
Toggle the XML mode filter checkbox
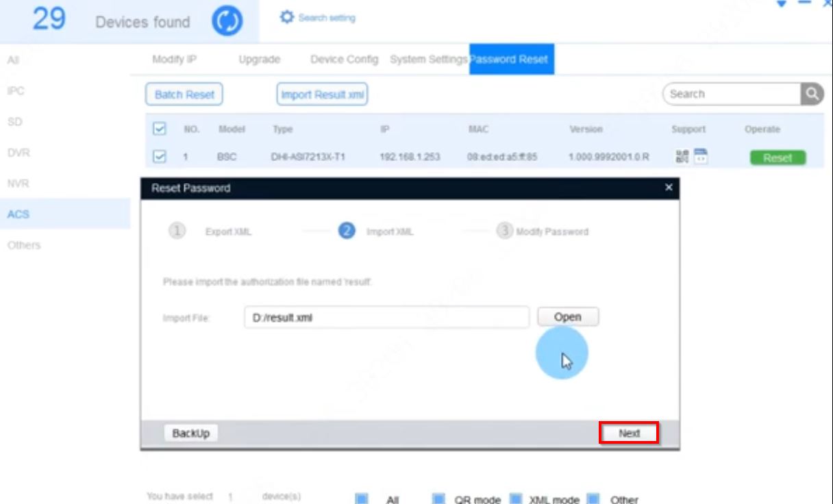(516, 499)
